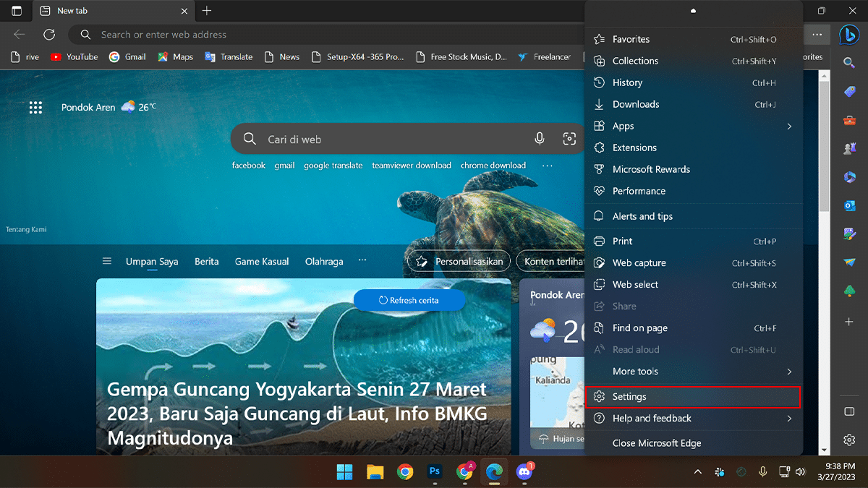Click the sidebar settings gear icon
The width and height of the screenshot is (868, 488).
click(x=850, y=440)
